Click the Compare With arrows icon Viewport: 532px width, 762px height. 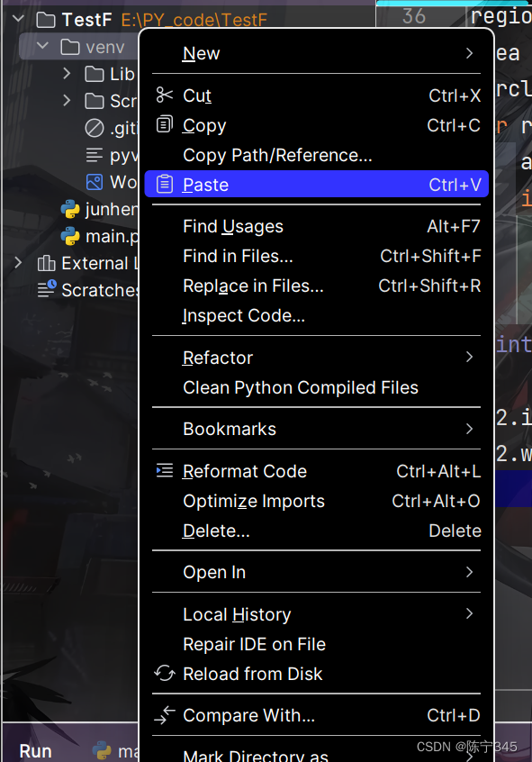[166, 715]
